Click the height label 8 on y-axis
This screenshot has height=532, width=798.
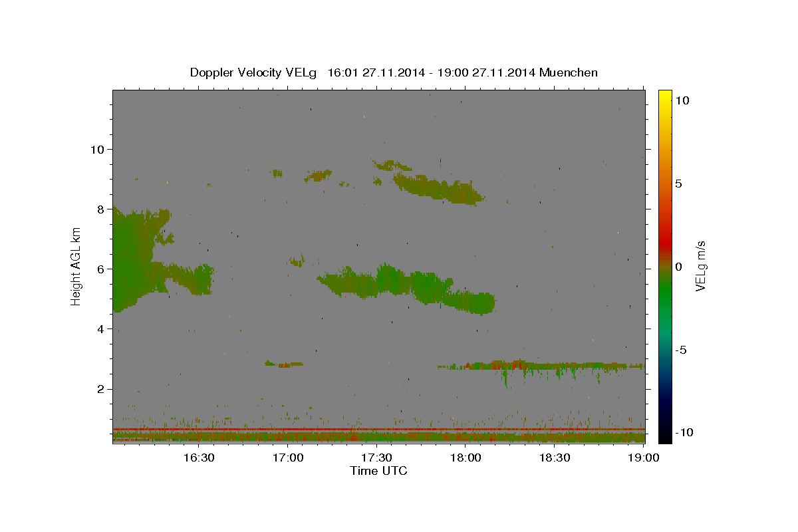[x=101, y=209]
